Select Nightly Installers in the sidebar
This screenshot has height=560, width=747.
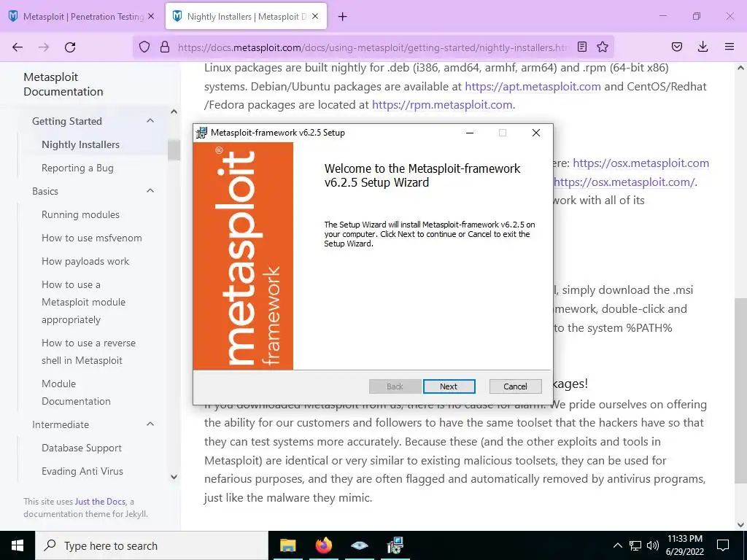[80, 144]
